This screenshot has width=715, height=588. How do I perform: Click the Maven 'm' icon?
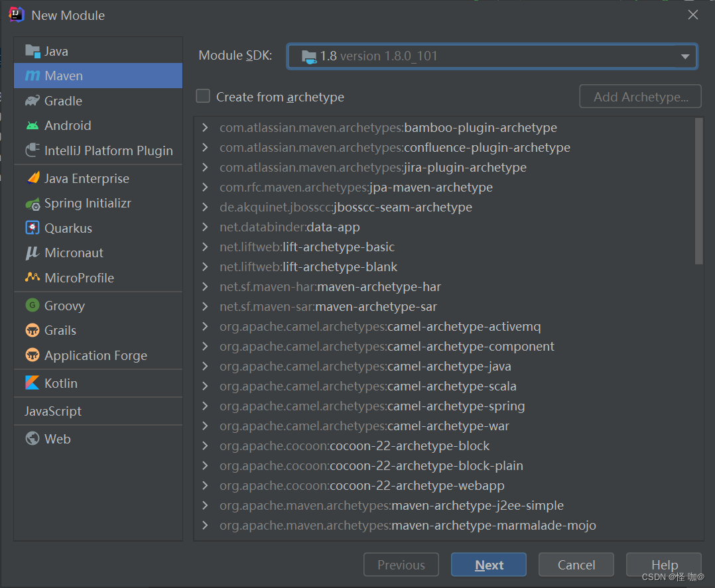point(32,76)
